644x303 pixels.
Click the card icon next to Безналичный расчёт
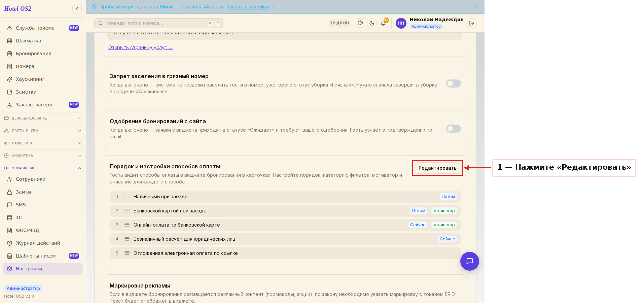pos(127,239)
